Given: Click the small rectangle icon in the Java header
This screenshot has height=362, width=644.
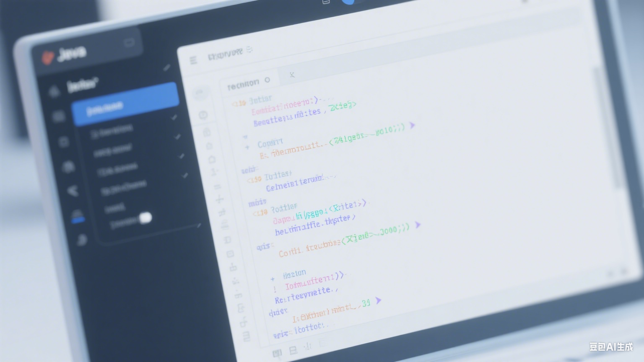Looking at the screenshot, I should click(129, 42).
